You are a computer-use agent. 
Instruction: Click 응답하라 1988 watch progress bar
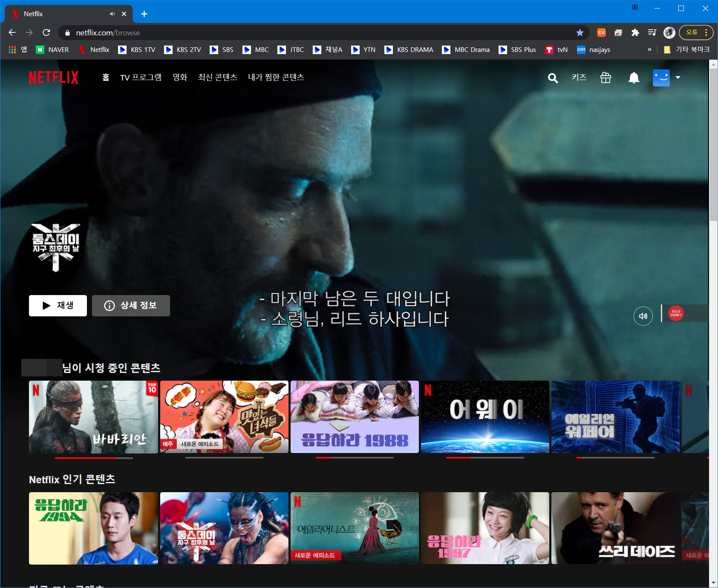[355, 458]
